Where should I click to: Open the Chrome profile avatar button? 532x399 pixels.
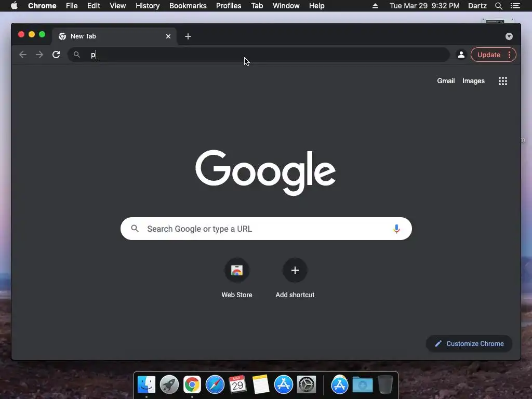point(461,55)
